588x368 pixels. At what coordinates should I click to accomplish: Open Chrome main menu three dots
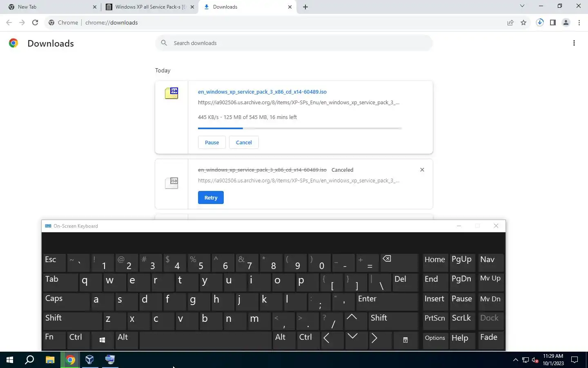tap(579, 22)
